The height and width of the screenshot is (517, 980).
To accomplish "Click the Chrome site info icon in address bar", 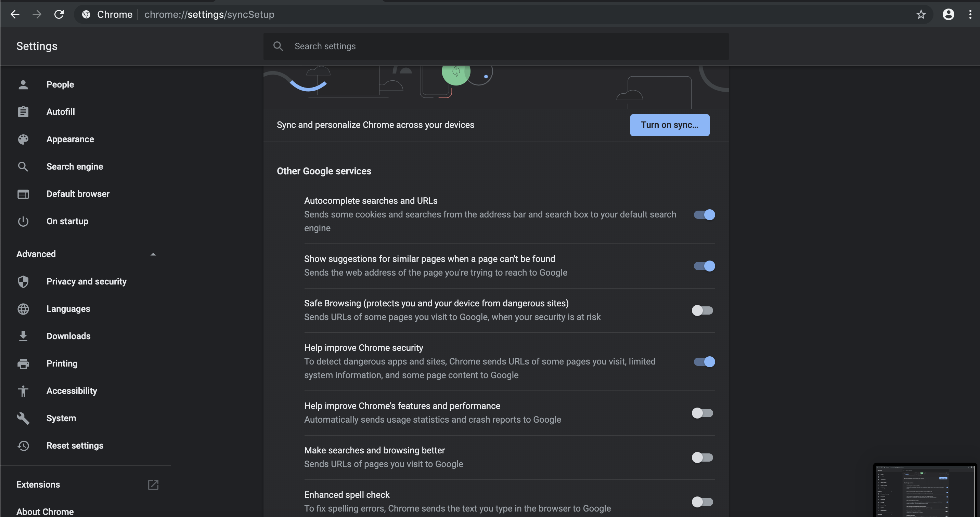I will 86,14.
